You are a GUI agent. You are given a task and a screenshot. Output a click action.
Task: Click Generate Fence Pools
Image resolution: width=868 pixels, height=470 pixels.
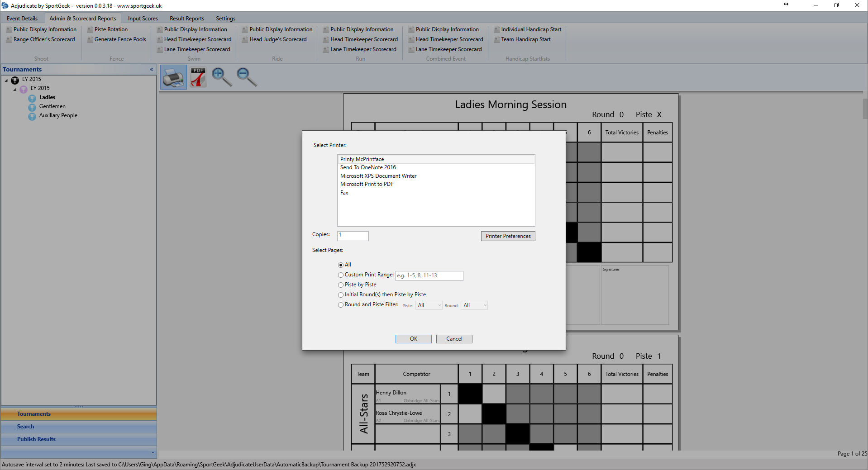click(x=117, y=39)
